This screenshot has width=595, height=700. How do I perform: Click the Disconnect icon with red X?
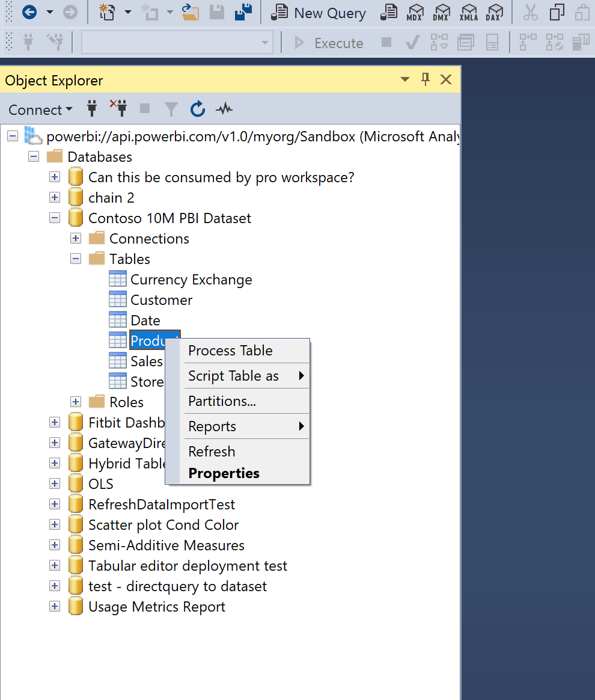118,109
